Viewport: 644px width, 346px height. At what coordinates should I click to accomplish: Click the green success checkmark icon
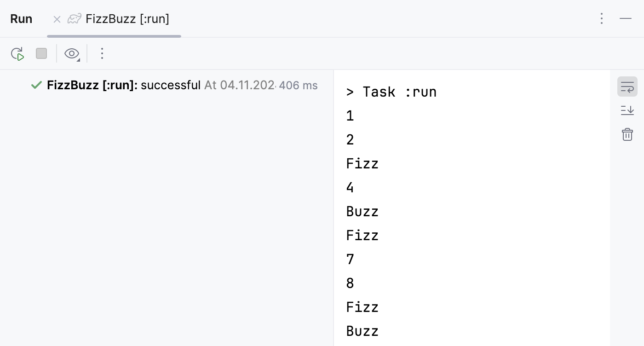click(36, 85)
